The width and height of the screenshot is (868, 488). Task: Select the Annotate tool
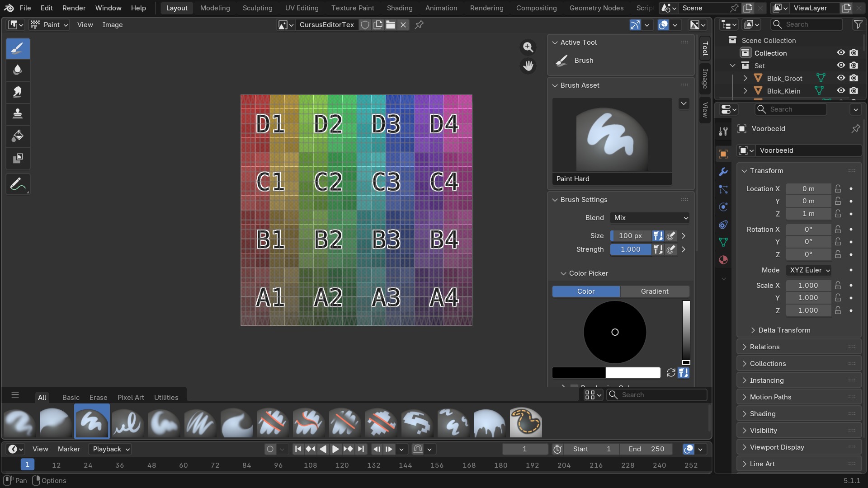18,184
